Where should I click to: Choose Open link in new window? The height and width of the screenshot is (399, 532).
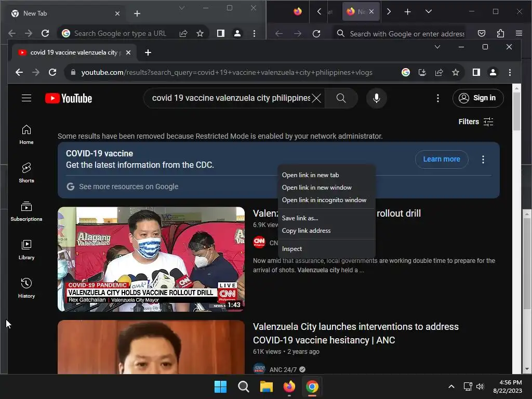[x=326, y=188]
